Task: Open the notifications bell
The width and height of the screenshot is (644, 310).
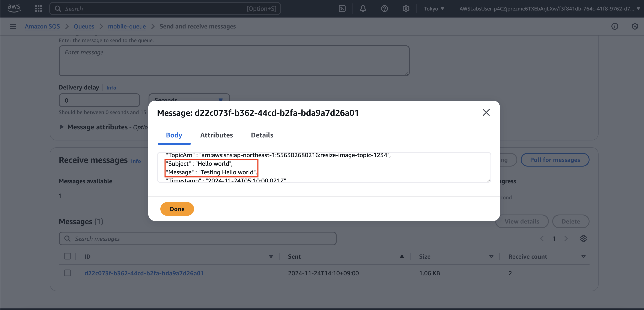Action: coord(363,9)
